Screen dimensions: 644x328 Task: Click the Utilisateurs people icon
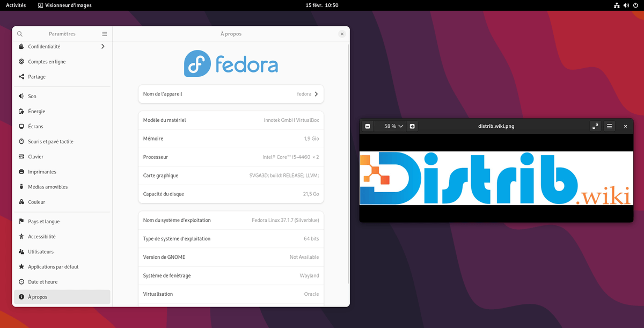click(x=21, y=251)
